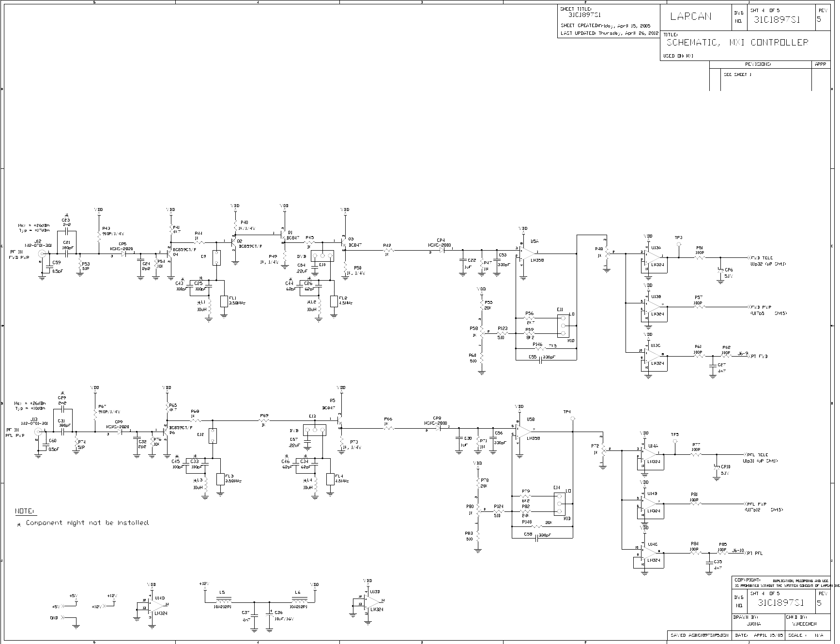Click the 'SEE SHEET 1' revisions entry
The height and width of the screenshot is (644, 840).
(x=738, y=75)
